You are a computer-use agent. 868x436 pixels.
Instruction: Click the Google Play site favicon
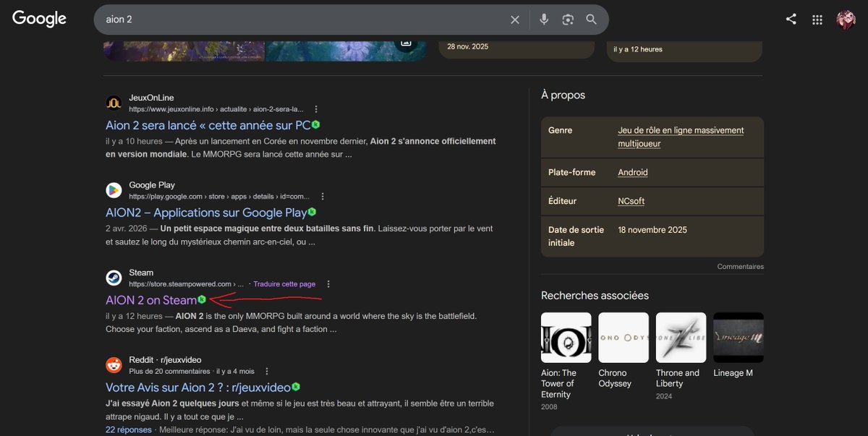click(x=114, y=190)
